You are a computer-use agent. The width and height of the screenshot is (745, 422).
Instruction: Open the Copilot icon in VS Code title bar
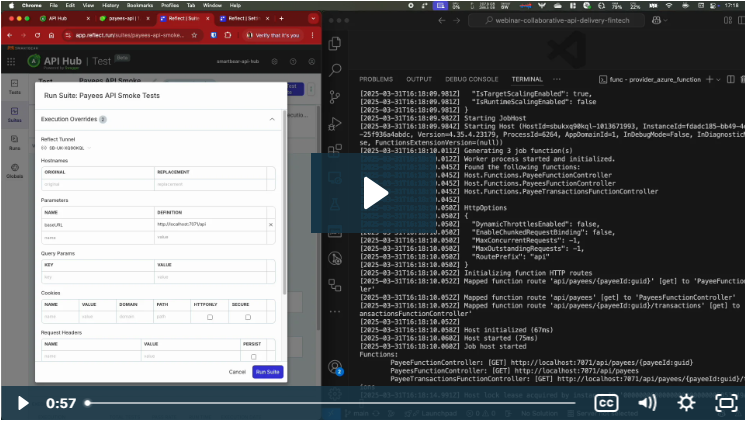[657, 20]
